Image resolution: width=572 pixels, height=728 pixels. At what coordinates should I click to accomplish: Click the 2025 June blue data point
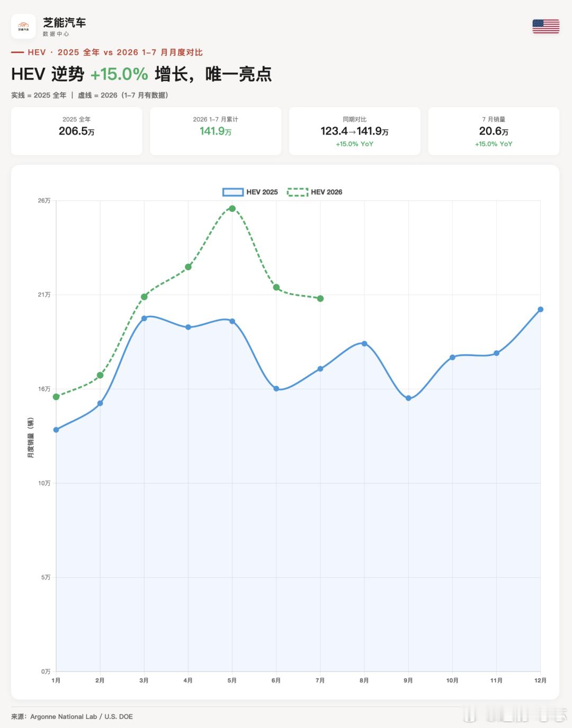(x=276, y=388)
